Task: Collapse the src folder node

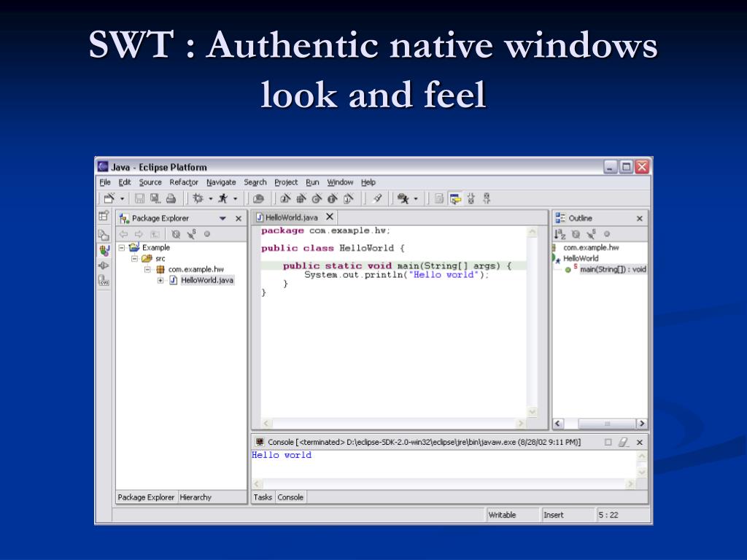Action: coord(135,259)
